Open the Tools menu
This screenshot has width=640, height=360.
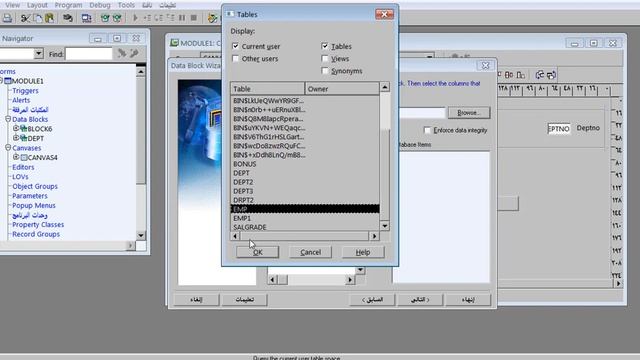click(x=126, y=5)
